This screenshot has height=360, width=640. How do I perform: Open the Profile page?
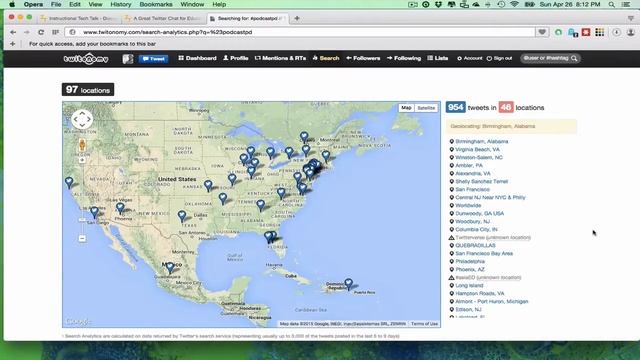click(x=236, y=58)
